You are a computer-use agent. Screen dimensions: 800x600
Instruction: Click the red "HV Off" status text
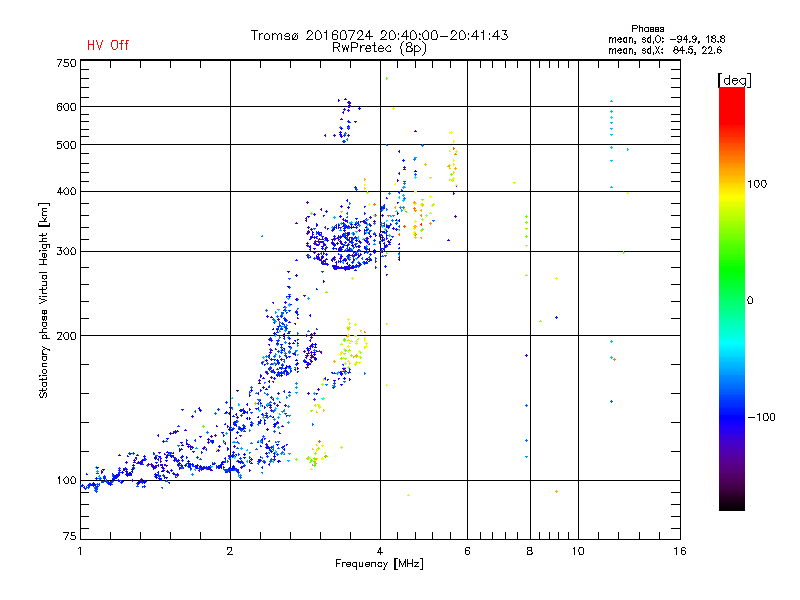tap(108, 45)
